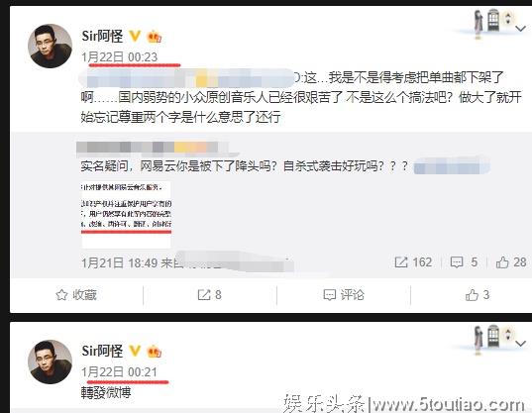Image resolution: width=532 pixels, height=413 pixels.
Task: Open the 1月22日 00:21 timestamp link
Action: (x=119, y=372)
